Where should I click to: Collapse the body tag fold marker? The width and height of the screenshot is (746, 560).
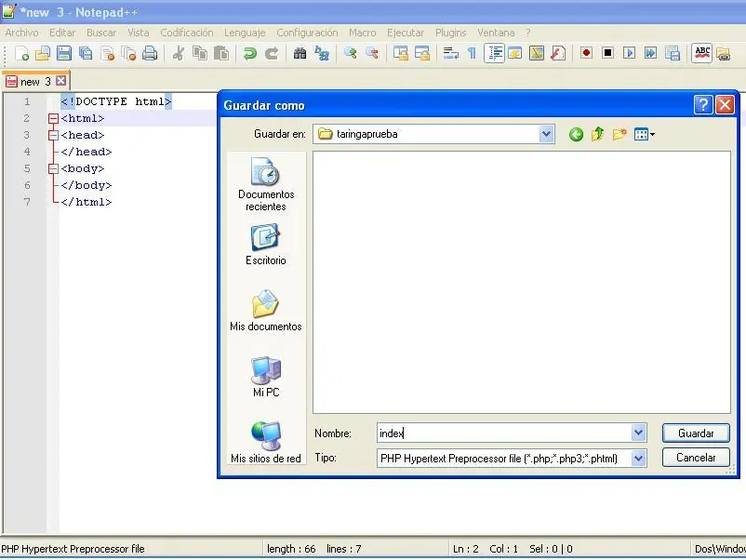pyautogui.click(x=53, y=168)
